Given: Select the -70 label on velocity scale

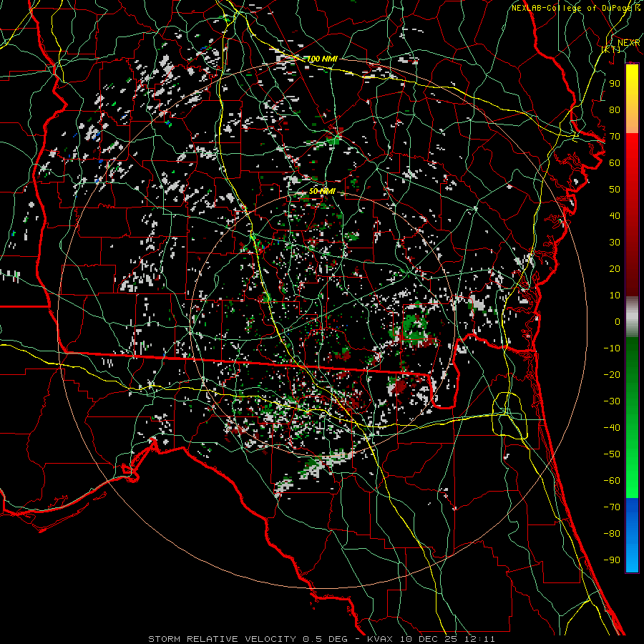Looking at the screenshot, I should 612,507.
